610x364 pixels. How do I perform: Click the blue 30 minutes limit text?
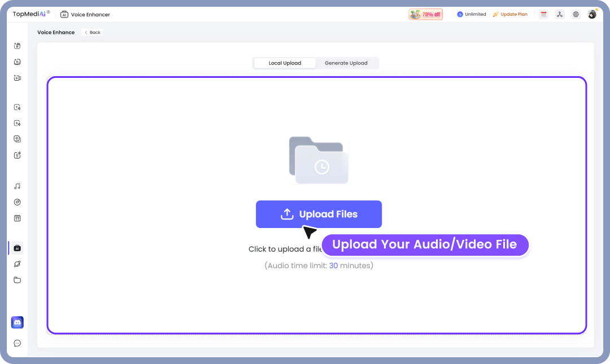tap(333, 265)
